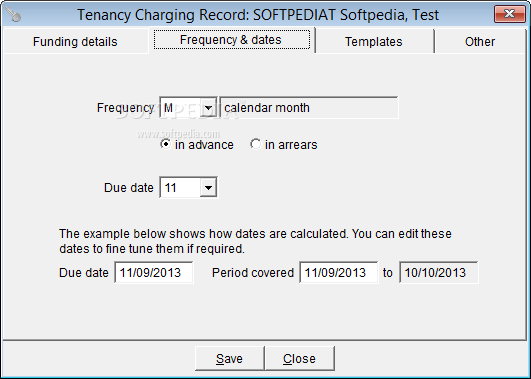Close the Tenancy Charging Record window

pyautogui.click(x=509, y=14)
